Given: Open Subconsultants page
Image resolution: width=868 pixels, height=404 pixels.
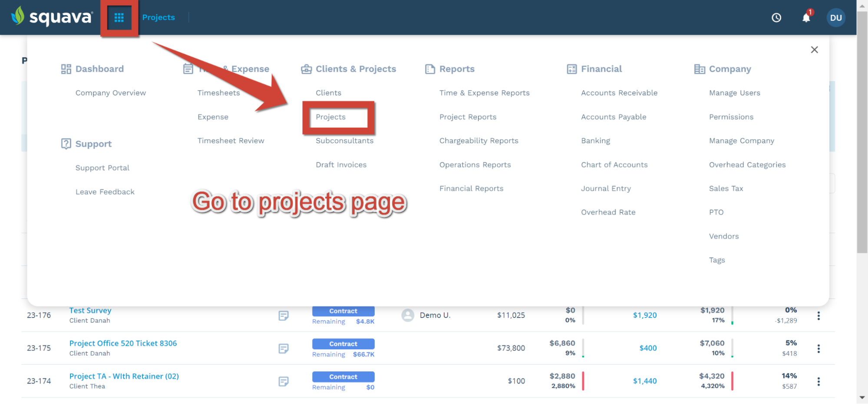Looking at the screenshot, I should coord(344,141).
